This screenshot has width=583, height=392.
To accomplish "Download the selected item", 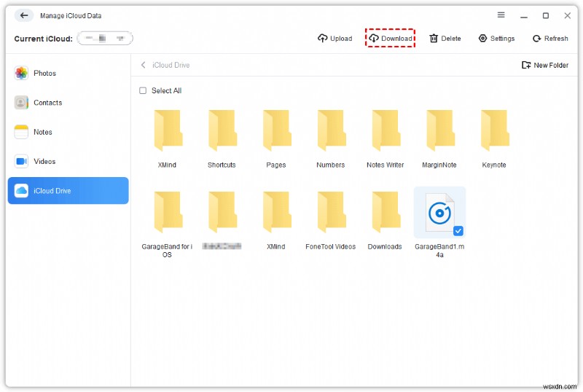I will coord(390,39).
